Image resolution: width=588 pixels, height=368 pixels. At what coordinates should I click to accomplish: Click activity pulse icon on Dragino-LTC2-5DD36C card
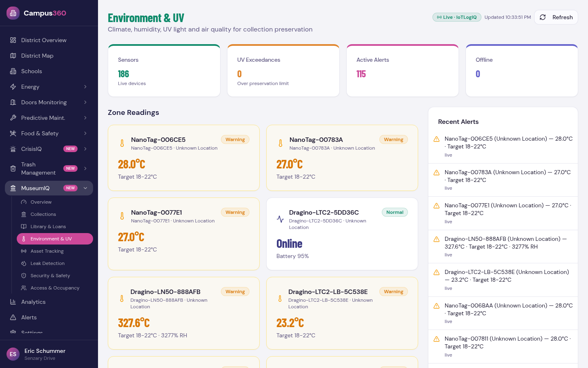(x=280, y=219)
